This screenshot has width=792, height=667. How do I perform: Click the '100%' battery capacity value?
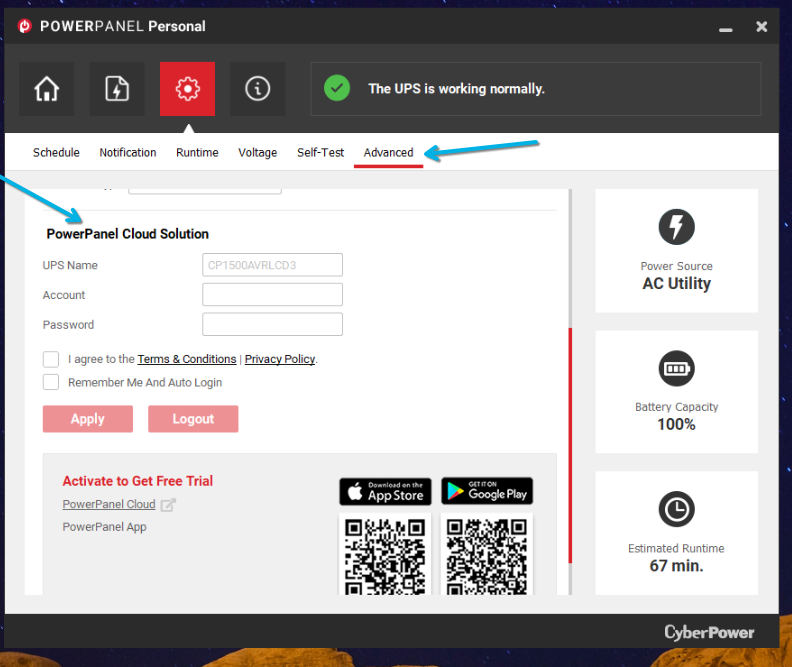click(676, 424)
